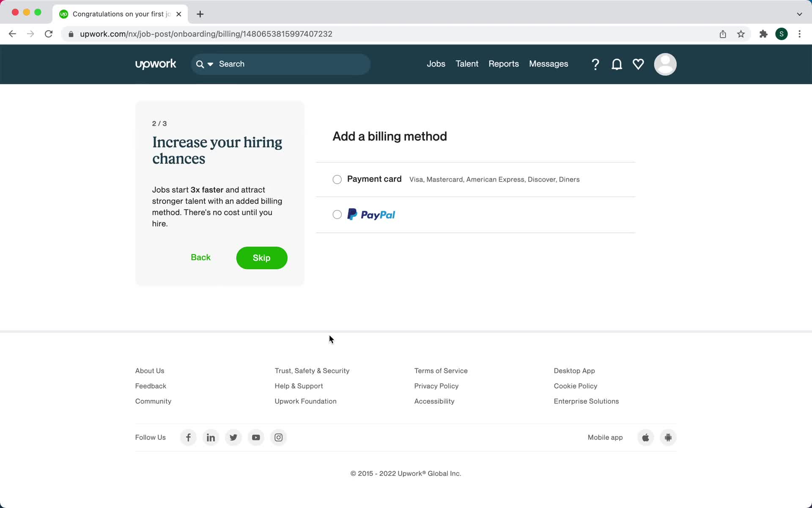This screenshot has width=812, height=508.
Task: Click the Privacy Policy link
Action: coord(437,386)
